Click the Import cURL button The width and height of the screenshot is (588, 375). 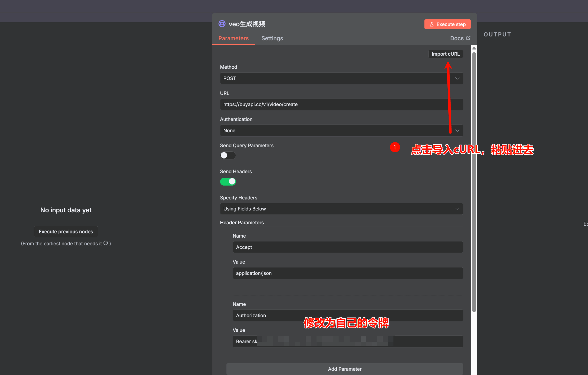[x=445, y=54]
